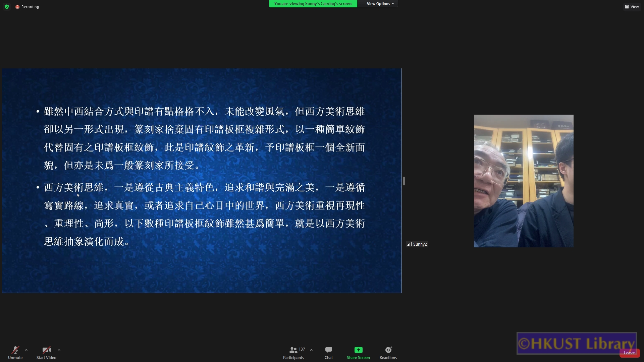Expand video options arrow beside Start Video

click(x=59, y=350)
